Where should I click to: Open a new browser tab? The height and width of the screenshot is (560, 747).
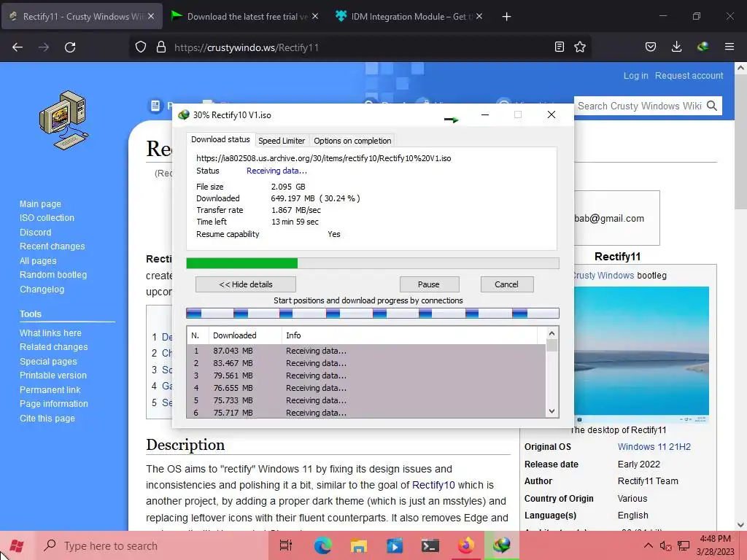tap(506, 17)
